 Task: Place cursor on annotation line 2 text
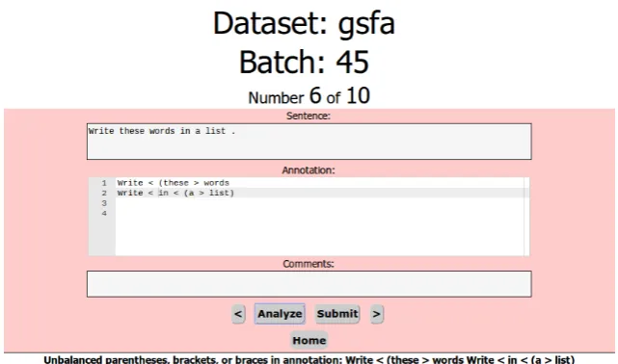tap(175, 193)
